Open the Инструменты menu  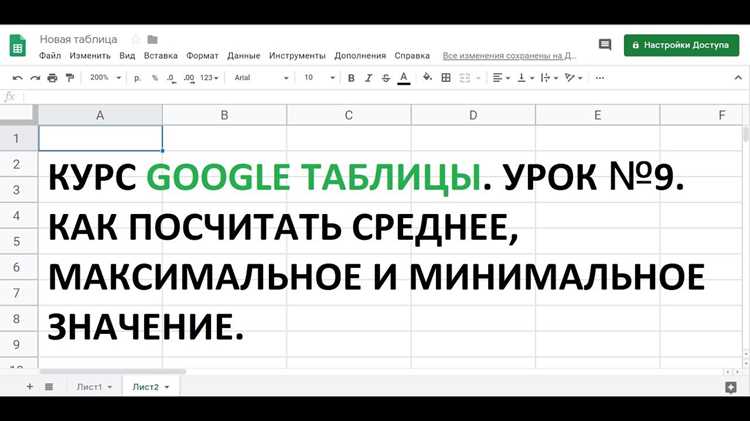click(x=297, y=56)
